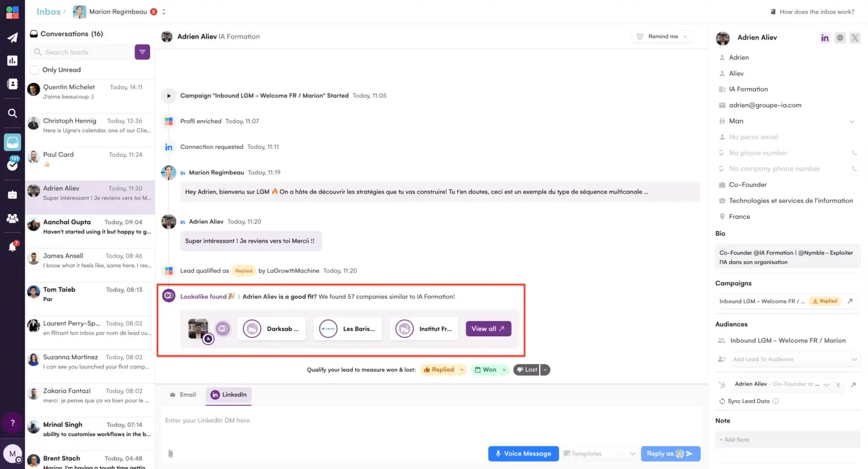
Task: Click the phone icon next to No phone number
Action: coord(854,153)
